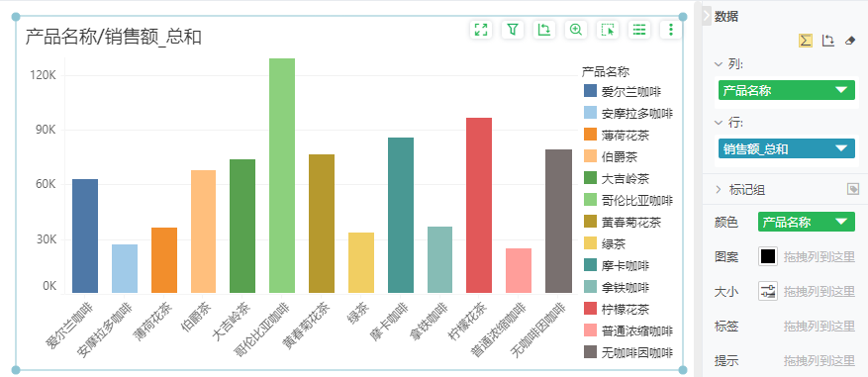Click the size slider settings icon next to 大小
Viewport: 868px width, 377px height.
[768, 291]
